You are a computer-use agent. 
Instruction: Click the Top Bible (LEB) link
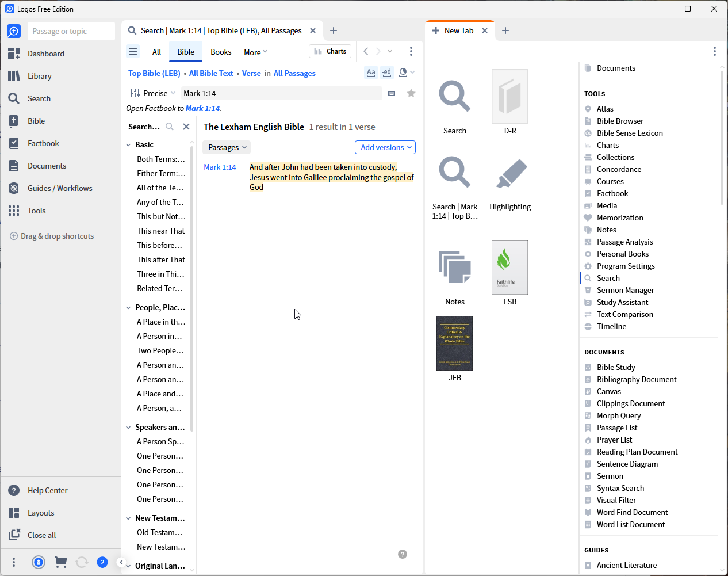pos(154,73)
